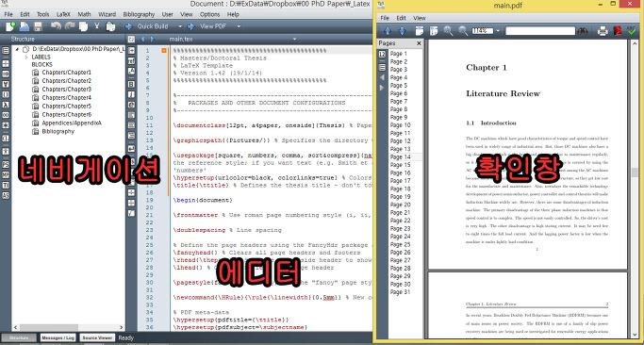Click the PDF viewer vertical scrollbar thumb

pyautogui.click(x=635, y=172)
